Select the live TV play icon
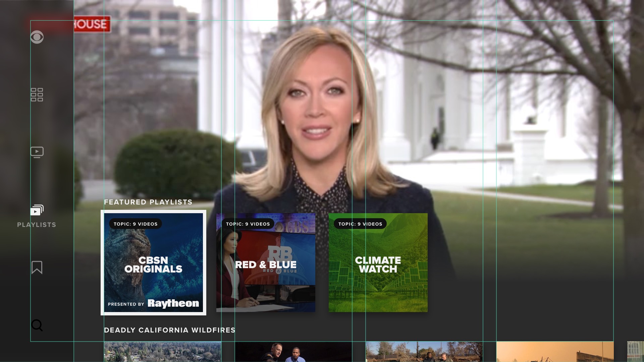 (x=37, y=152)
